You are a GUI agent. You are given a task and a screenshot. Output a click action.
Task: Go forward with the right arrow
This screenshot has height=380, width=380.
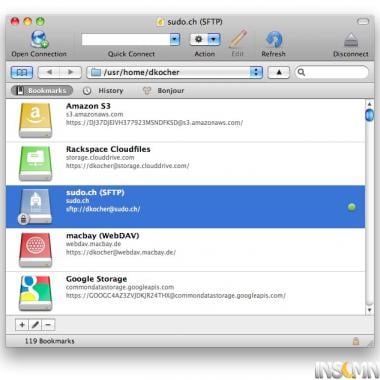coord(70,72)
